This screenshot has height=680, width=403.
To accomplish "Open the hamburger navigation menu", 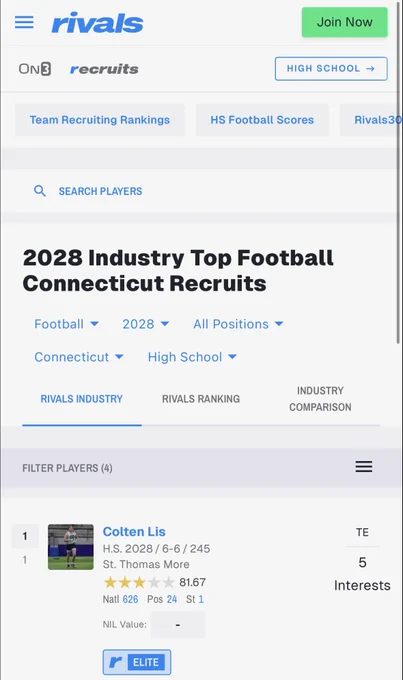I will 24,22.
